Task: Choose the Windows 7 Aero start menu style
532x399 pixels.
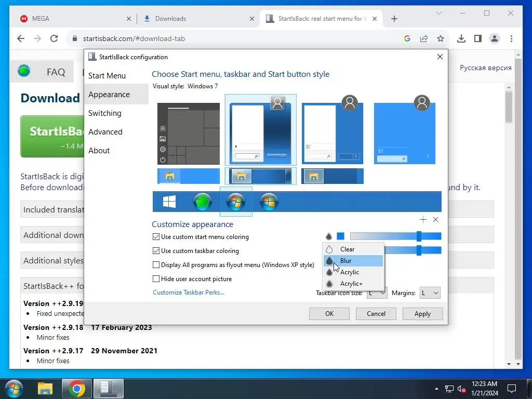Action: (x=260, y=130)
